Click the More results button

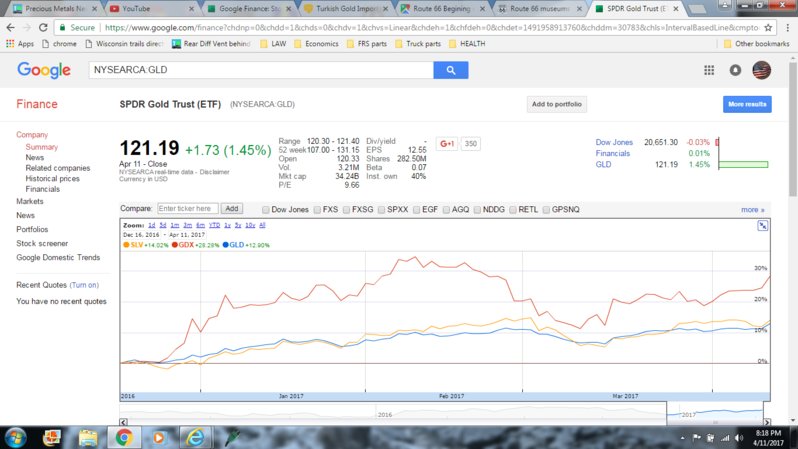point(747,104)
